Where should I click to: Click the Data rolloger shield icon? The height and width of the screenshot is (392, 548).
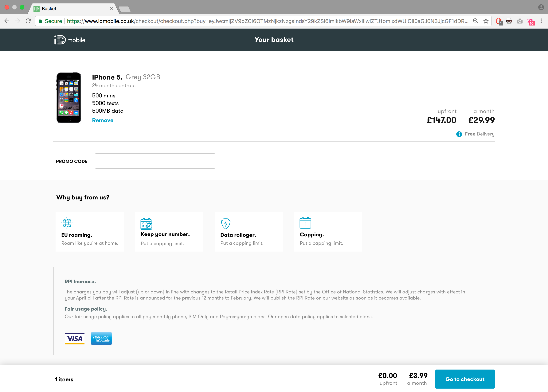[226, 224]
